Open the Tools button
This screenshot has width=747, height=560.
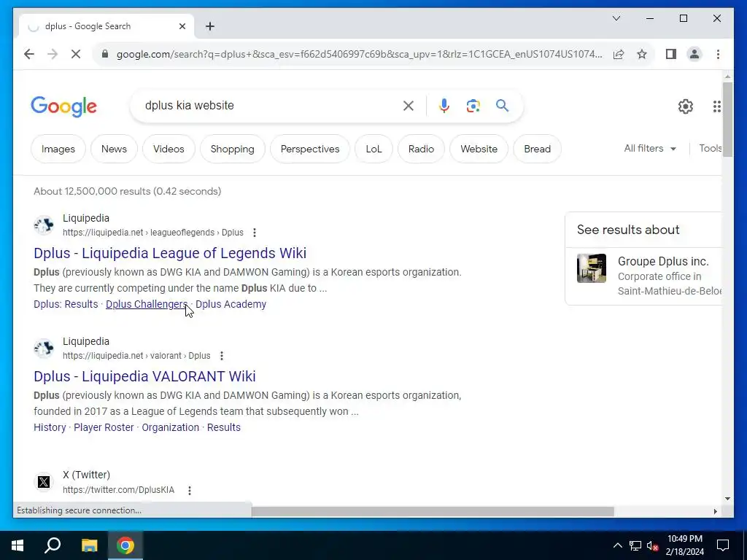click(710, 149)
